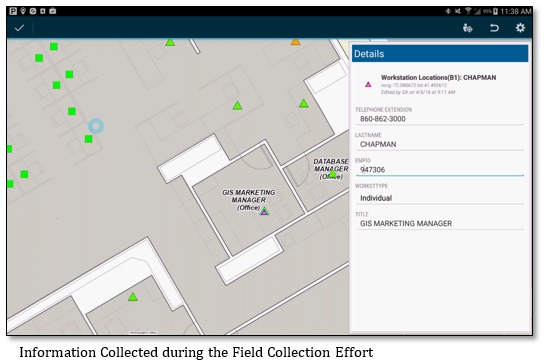Tap the 11:38 AM clock
This screenshot has height=363, width=544.
tap(516, 11)
